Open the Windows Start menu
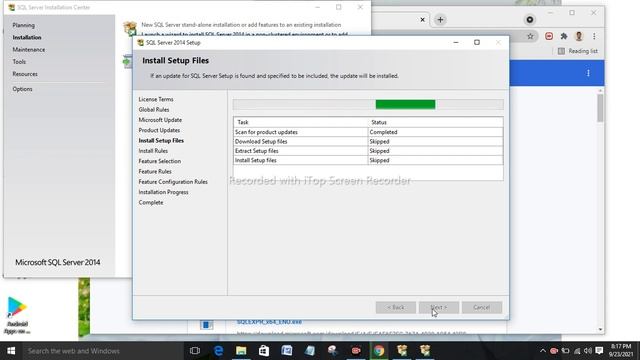Viewport: 640px width, 360px height. click(11, 351)
